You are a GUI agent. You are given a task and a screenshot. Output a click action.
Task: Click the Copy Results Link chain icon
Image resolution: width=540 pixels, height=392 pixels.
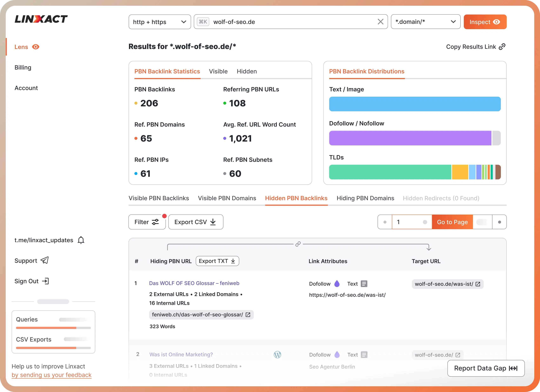tap(502, 47)
